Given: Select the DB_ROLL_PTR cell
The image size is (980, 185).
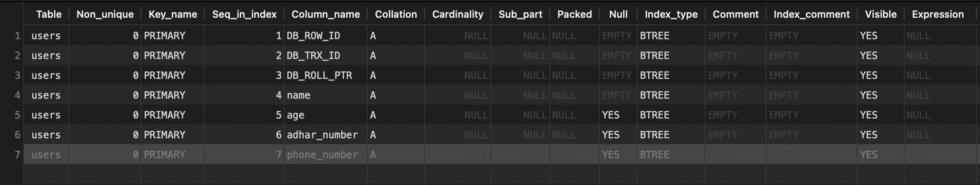Looking at the screenshot, I should (326, 76).
